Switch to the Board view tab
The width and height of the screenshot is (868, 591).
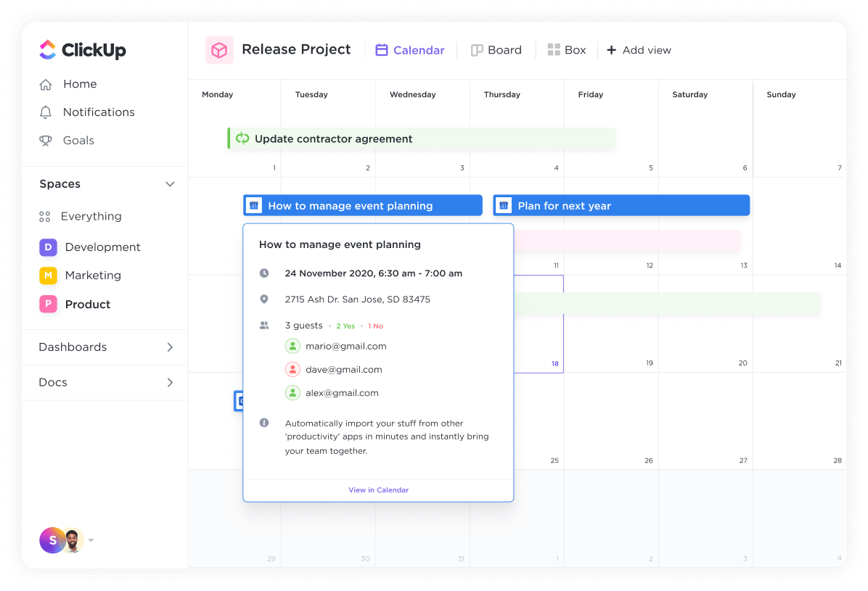[496, 49]
